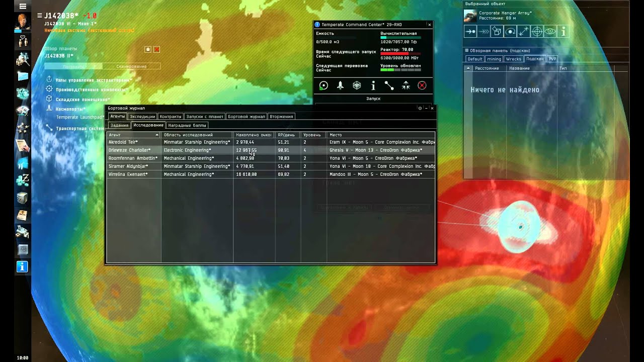Open the blue envelope mail icon in Neocom
Viewport: 644px width, 362px height.
[23, 76]
